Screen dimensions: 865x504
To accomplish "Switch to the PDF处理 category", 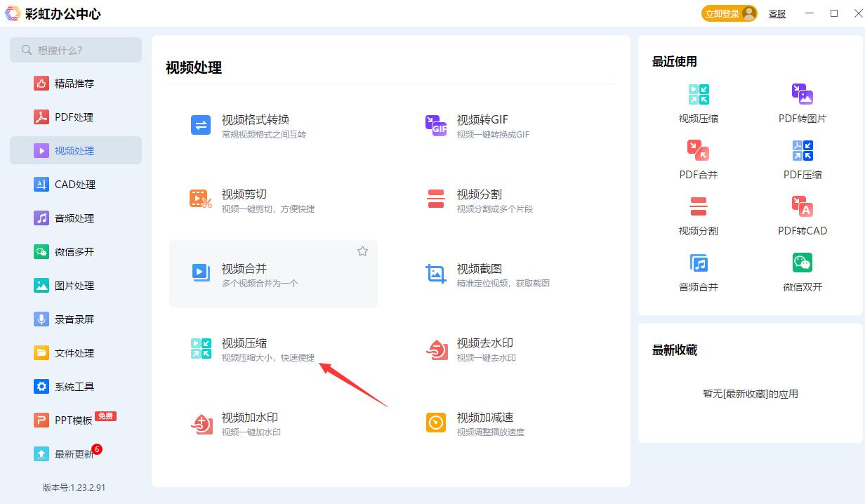I will pos(76,117).
